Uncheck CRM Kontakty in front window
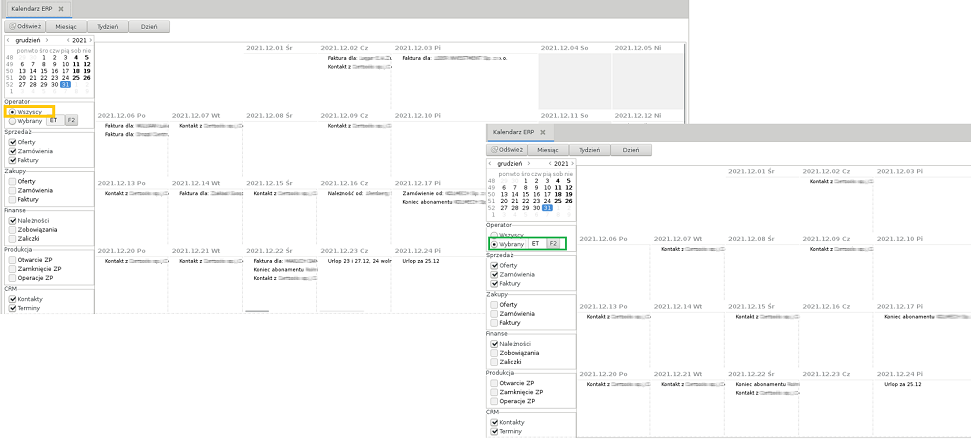 [494, 422]
